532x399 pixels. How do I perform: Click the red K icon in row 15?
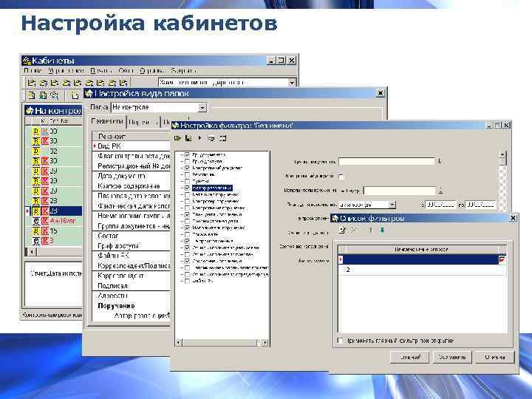tap(45, 231)
